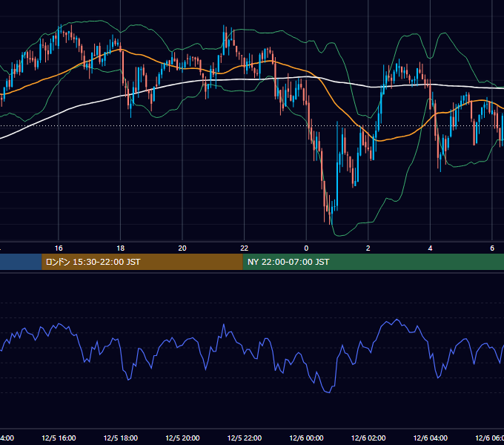Click the upper axis hour label 2
Image resolution: width=504 pixels, height=445 pixels.
368,248
